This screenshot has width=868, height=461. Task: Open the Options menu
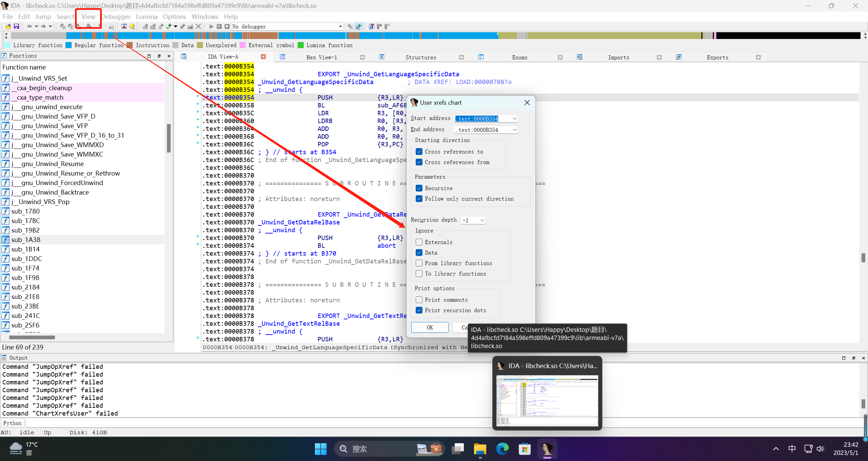click(x=174, y=17)
